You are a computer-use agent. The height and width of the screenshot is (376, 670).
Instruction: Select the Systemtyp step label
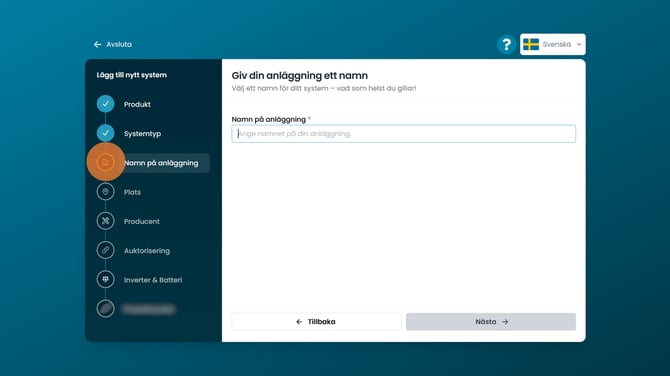(x=142, y=134)
